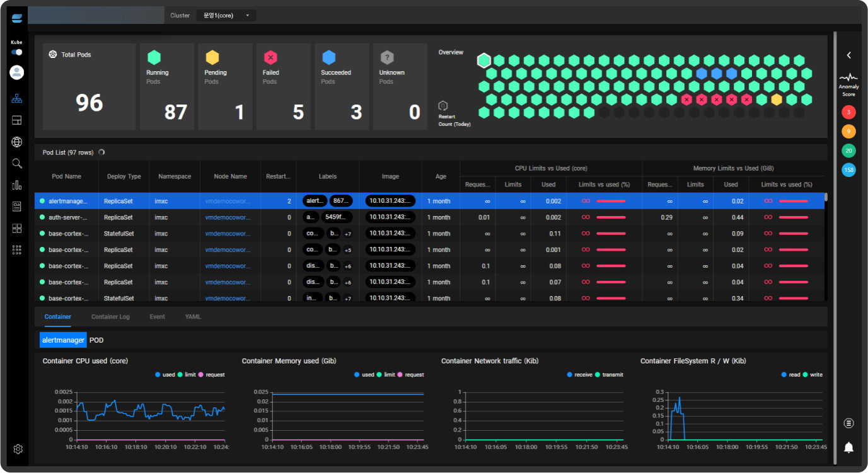
Task: Select the alertmanager container tab
Action: tap(62, 340)
